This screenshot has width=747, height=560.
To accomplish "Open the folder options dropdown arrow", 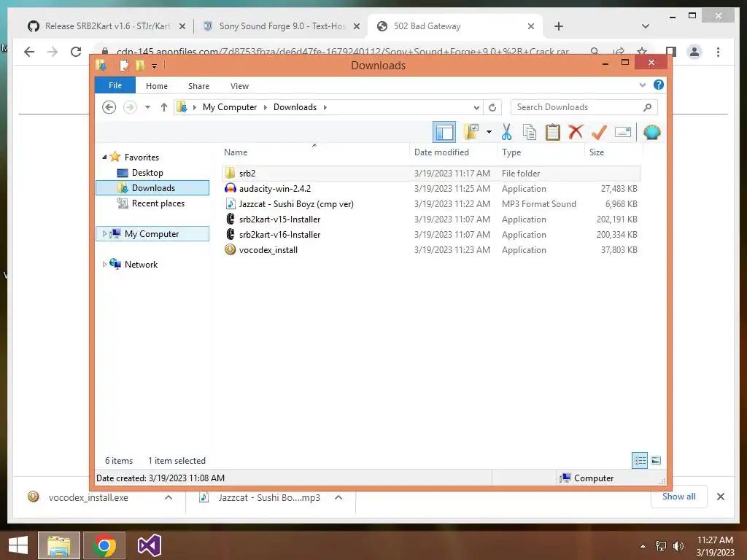I will [x=489, y=132].
